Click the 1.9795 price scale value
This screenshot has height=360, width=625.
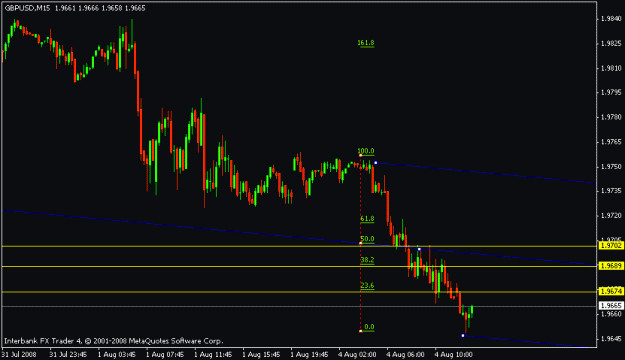pyautogui.click(x=611, y=92)
